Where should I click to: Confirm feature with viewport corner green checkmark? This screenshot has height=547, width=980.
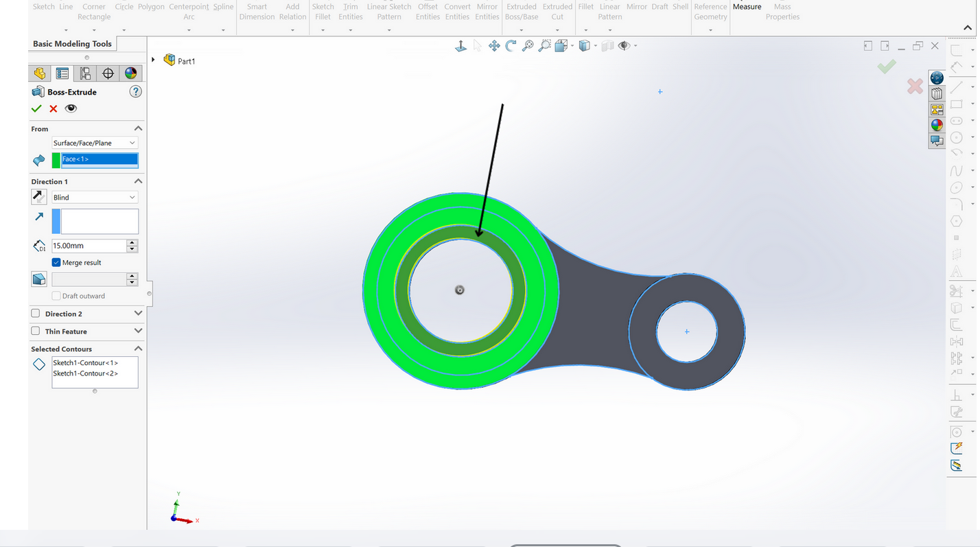[x=887, y=66]
